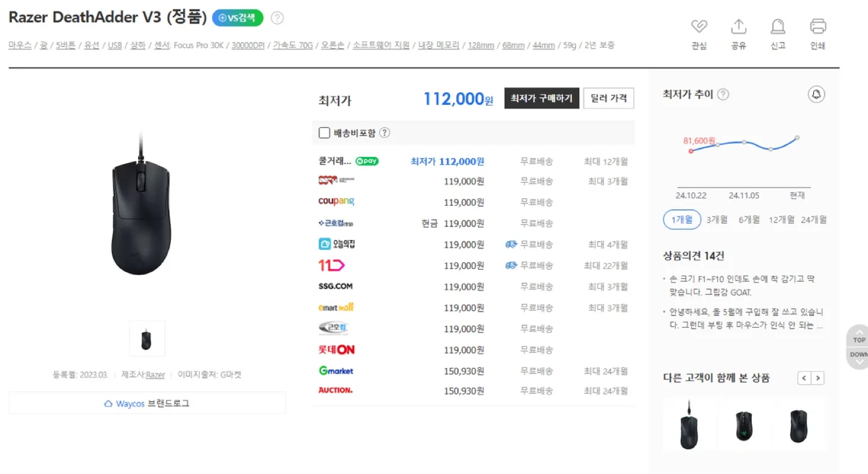Click the 11번가 seller logo
The image size is (868, 474).
pyautogui.click(x=332, y=265)
